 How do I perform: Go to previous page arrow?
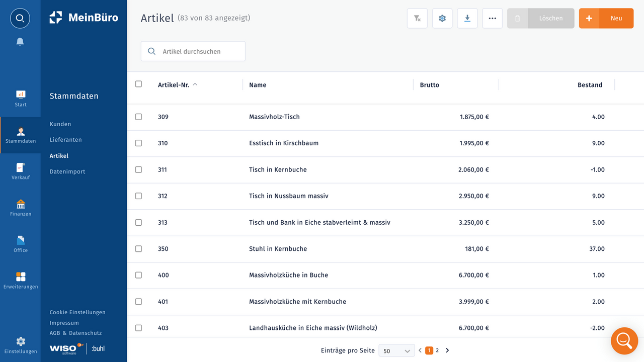point(420,350)
